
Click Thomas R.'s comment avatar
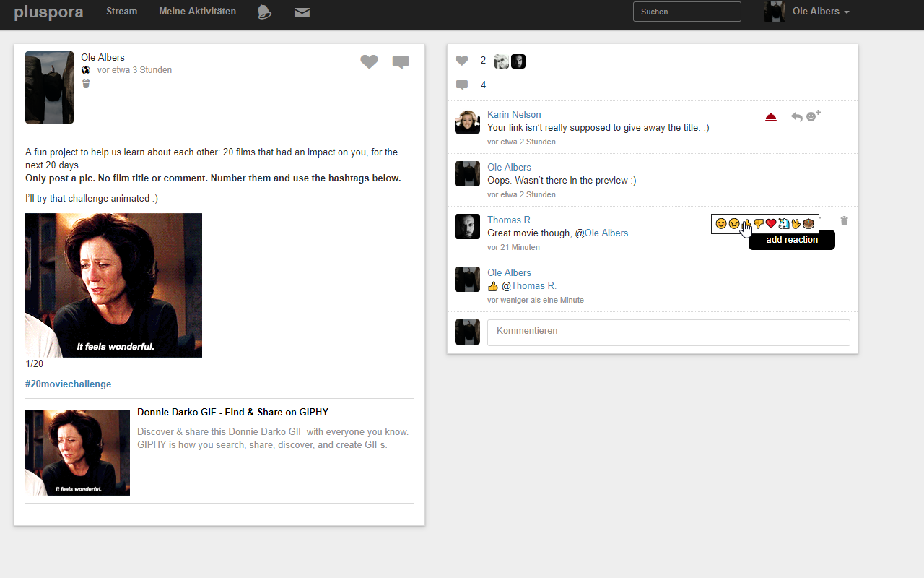pos(467,227)
